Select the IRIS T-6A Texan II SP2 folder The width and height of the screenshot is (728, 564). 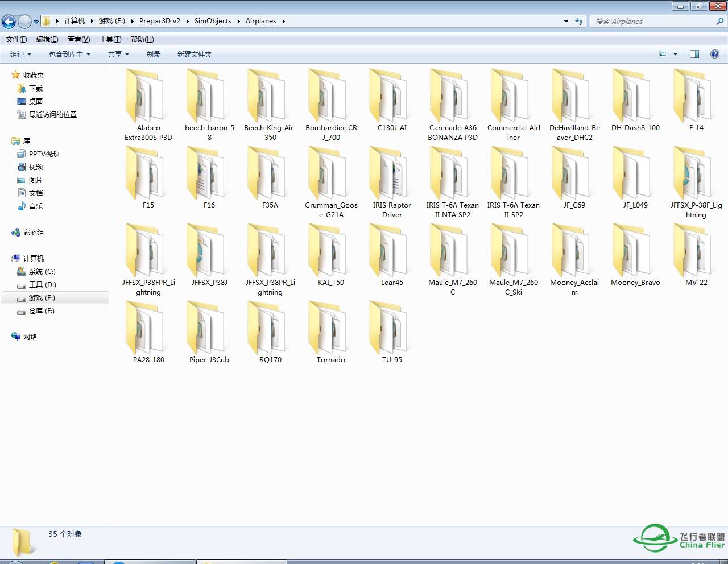514,182
